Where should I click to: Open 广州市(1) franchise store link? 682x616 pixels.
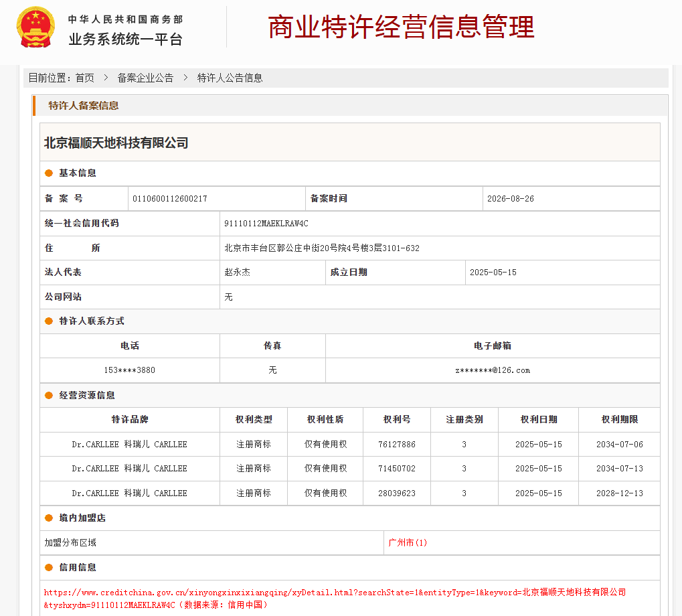(x=408, y=542)
